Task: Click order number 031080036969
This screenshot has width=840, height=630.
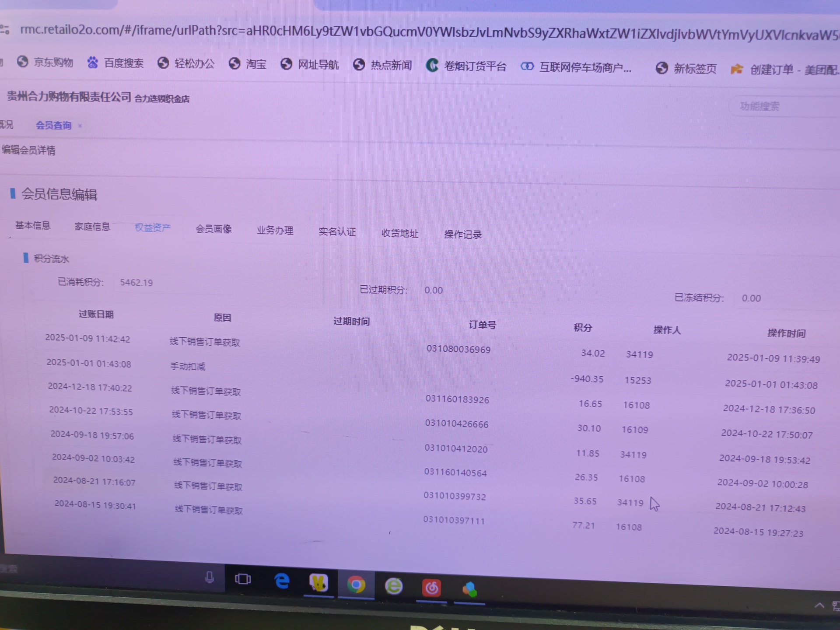Action: 458,349
